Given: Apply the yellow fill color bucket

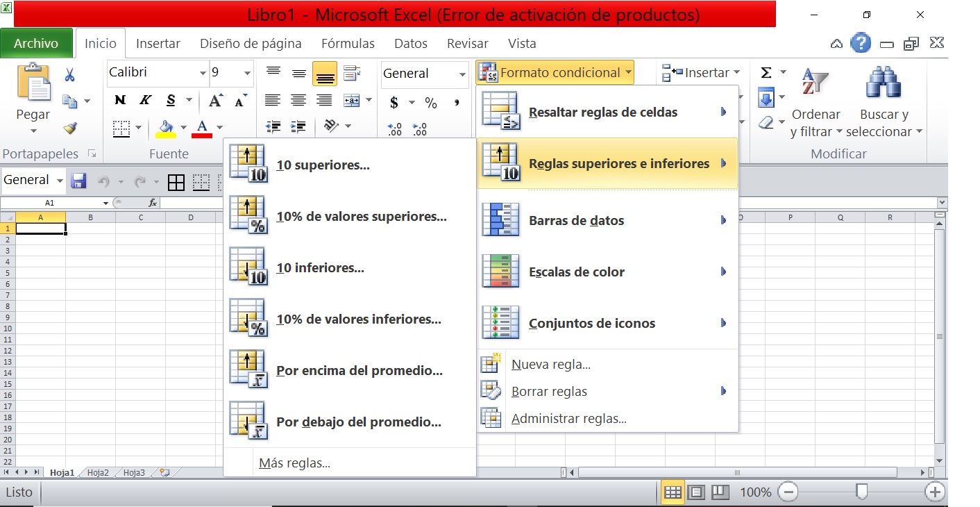Looking at the screenshot, I should coord(165,128).
